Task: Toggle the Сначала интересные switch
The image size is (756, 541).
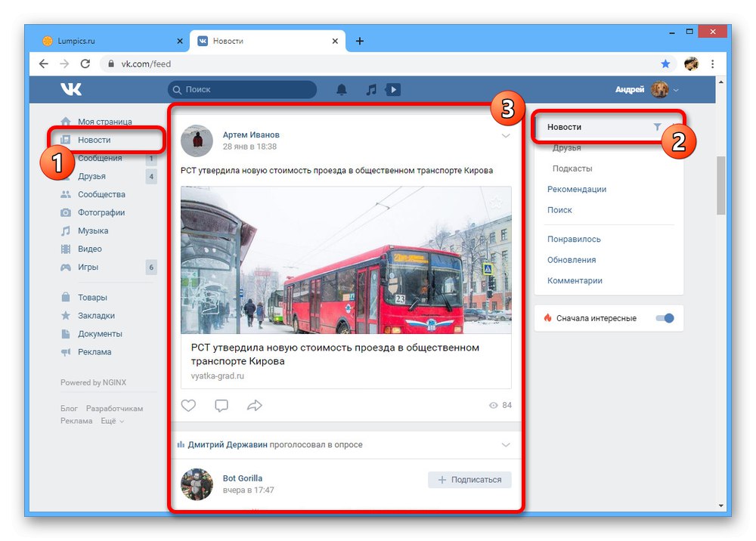Action: (665, 319)
